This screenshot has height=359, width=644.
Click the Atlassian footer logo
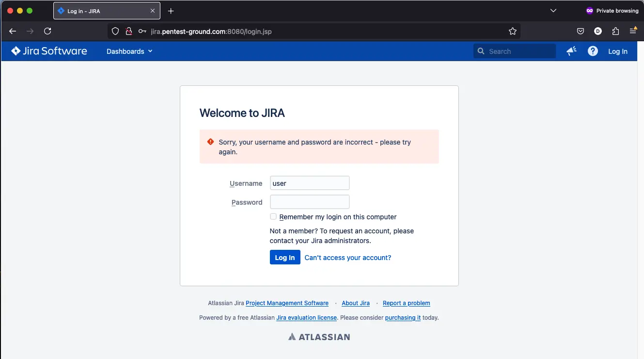pyautogui.click(x=319, y=337)
